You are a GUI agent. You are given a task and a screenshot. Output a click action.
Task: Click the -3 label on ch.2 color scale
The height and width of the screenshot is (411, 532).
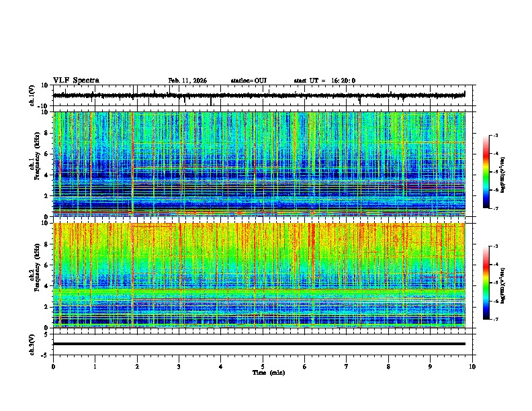coord(494,246)
